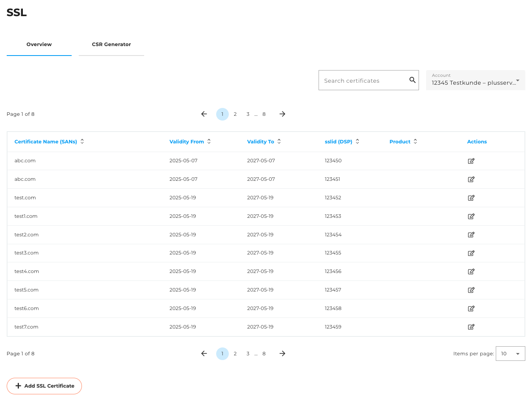The image size is (532, 403).
Task: Jump to page 8 in bottom pagination
Action: click(x=264, y=354)
